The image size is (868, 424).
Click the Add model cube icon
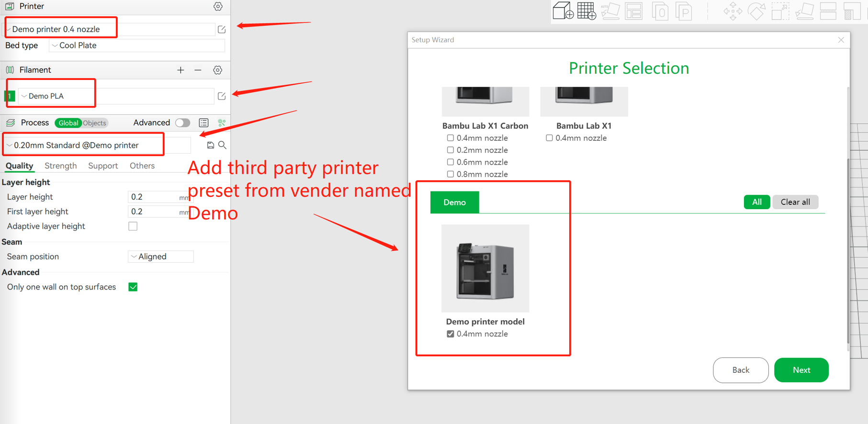[x=563, y=11]
